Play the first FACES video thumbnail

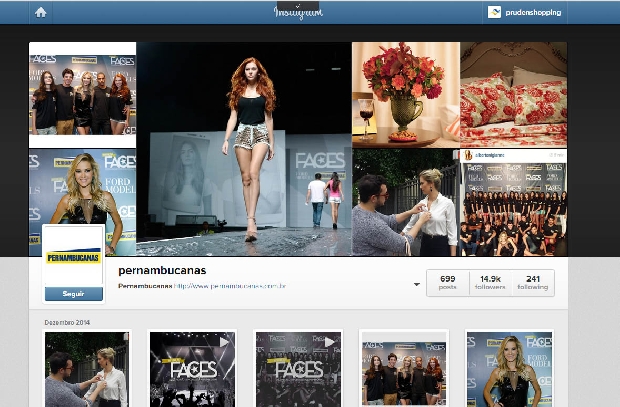(x=193, y=369)
